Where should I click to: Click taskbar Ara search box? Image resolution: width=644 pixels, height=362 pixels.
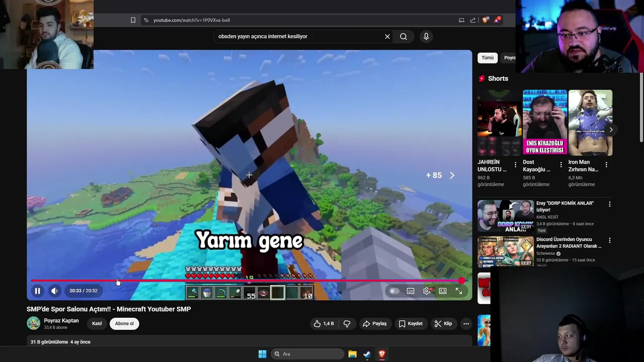pyautogui.click(x=307, y=354)
